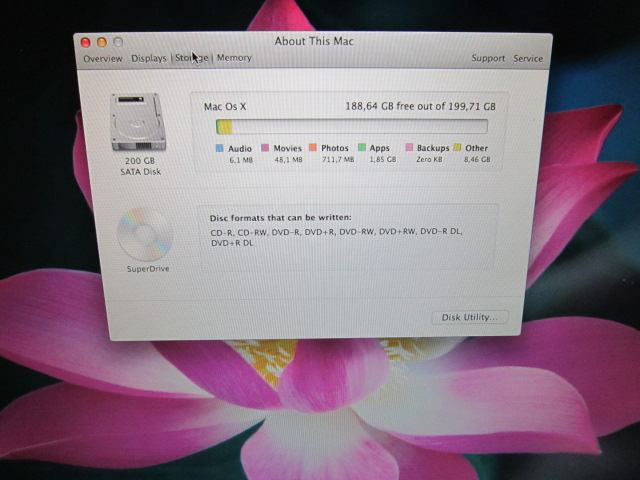Minimize window with the yellow button
The width and height of the screenshot is (640, 480).
point(102,42)
